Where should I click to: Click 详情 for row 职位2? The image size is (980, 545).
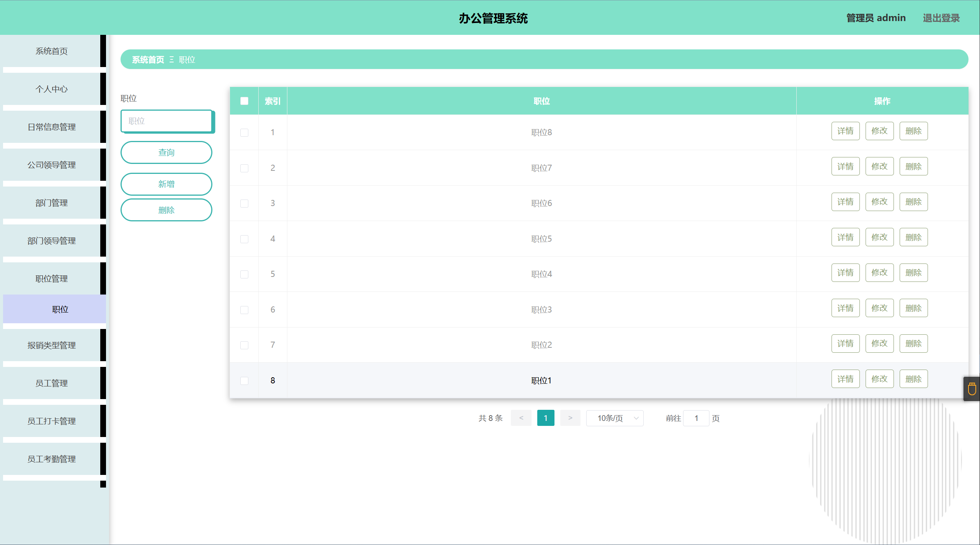845,344
